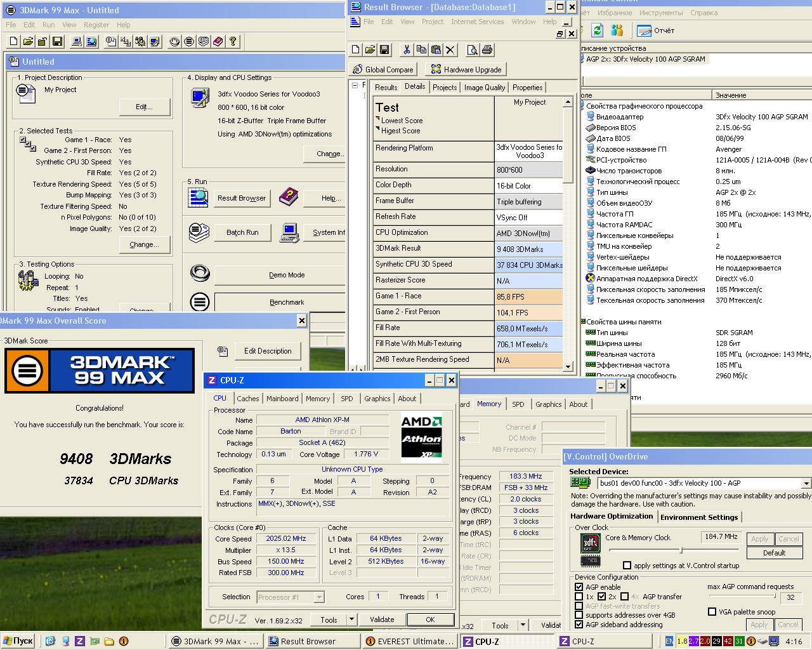
Task: Click the 184.7 MHz clock value field
Action: pos(721,537)
